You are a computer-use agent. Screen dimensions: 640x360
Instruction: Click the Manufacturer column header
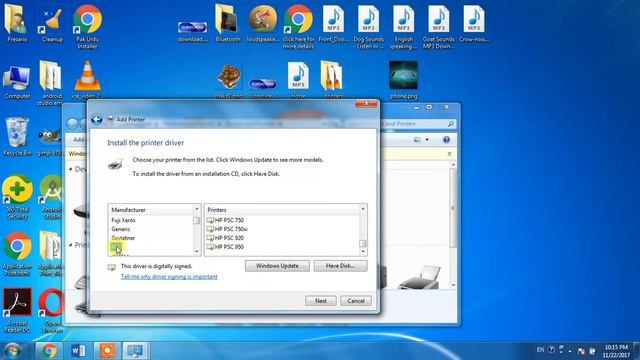151,209
